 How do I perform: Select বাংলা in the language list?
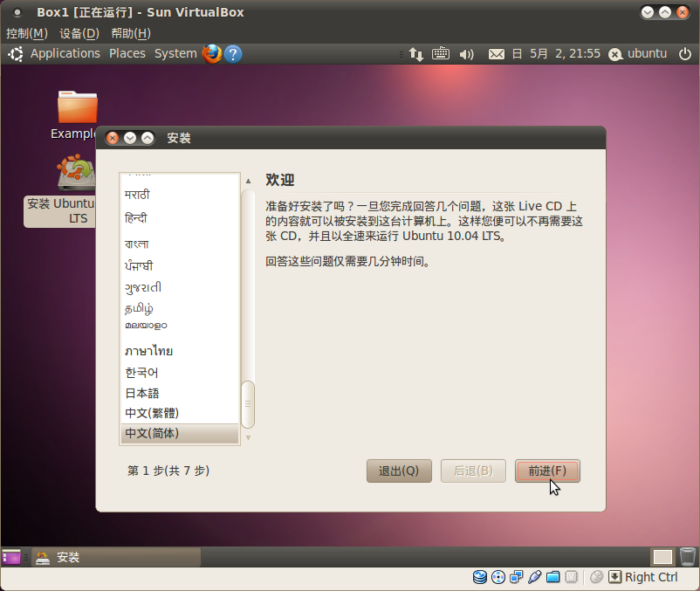point(180,244)
